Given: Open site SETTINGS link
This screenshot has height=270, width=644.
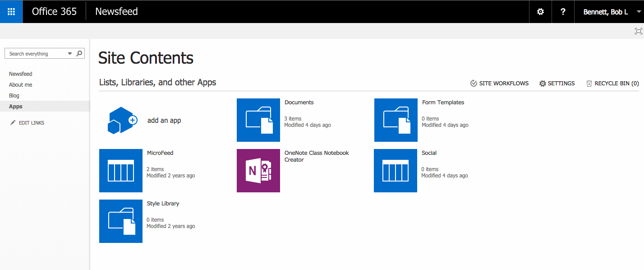Looking at the screenshot, I should [561, 84].
